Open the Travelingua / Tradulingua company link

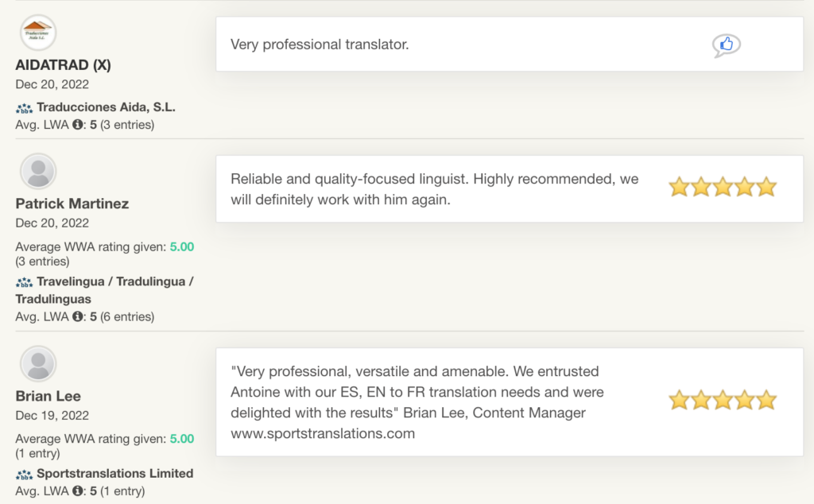pyautogui.click(x=114, y=281)
